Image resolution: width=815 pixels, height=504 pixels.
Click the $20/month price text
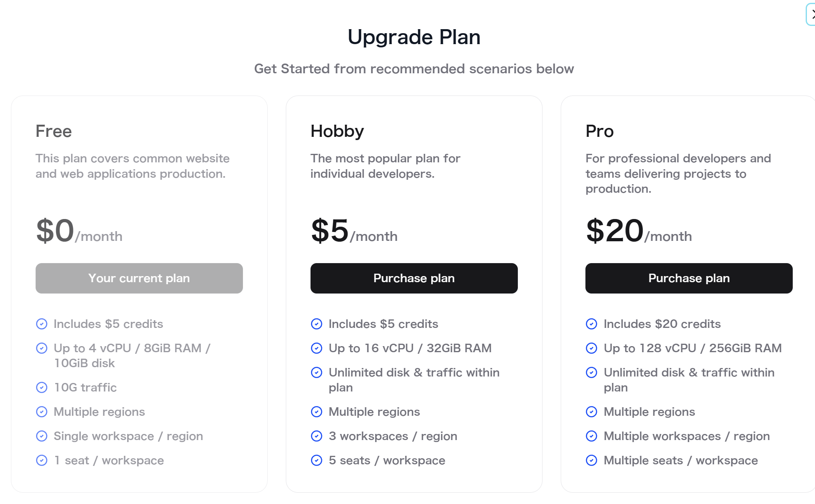click(639, 231)
